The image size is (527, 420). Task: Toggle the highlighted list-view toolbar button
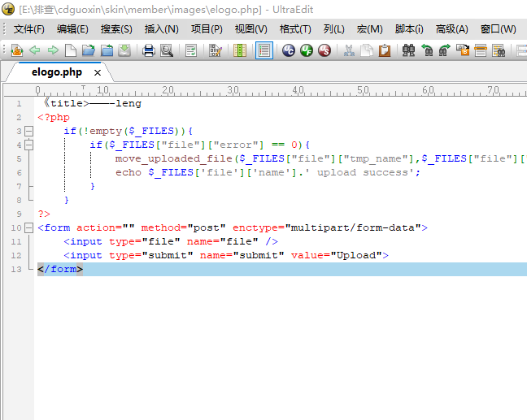point(264,50)
